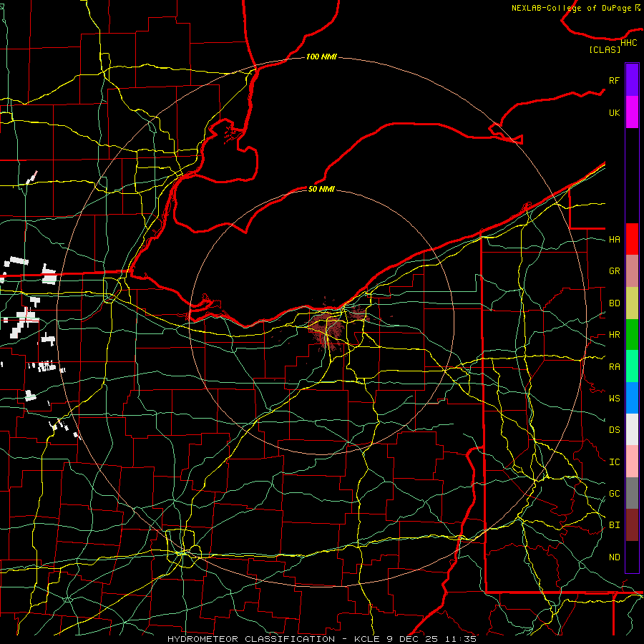Click the 100 NMI range ring label
Screen dimensions: 644x644
(x=321, y=57)
